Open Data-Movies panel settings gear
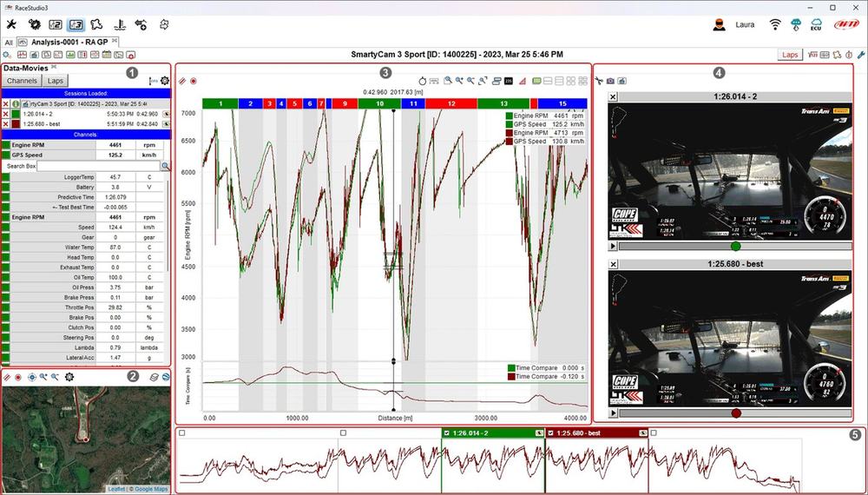The width and height of the screenshot is (868, 495). click(x=165, y=81)
